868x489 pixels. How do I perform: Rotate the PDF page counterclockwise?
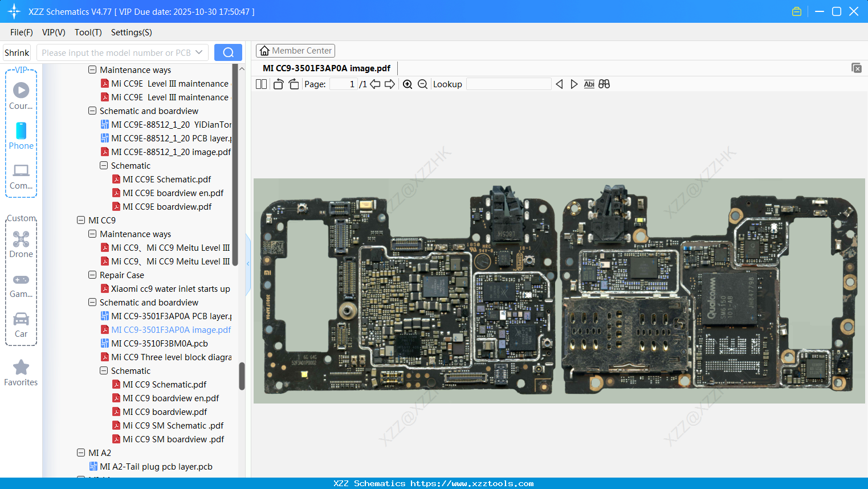pyautogui.click(x=278, y=84)
